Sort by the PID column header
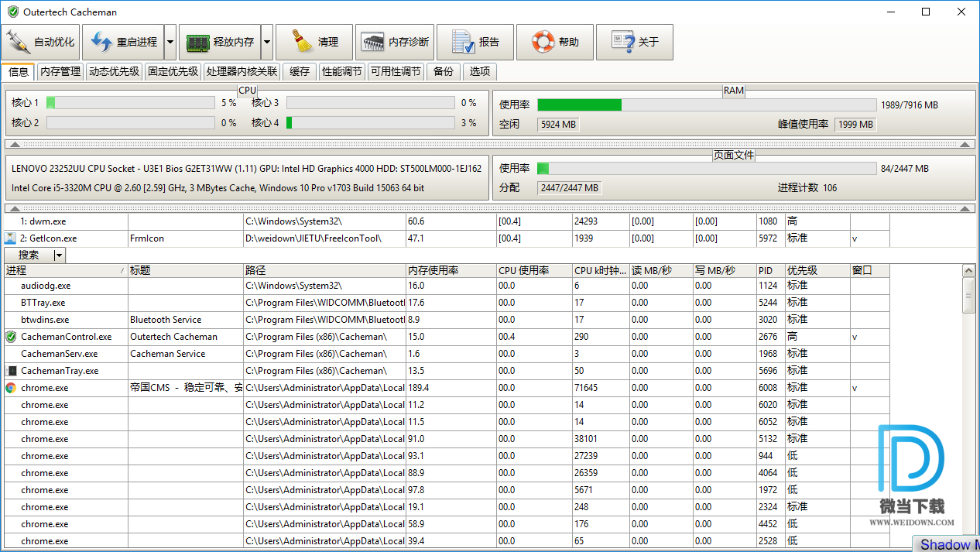This screenshot has width=980, height=552. pyautogui.click(x=770, y=270)
